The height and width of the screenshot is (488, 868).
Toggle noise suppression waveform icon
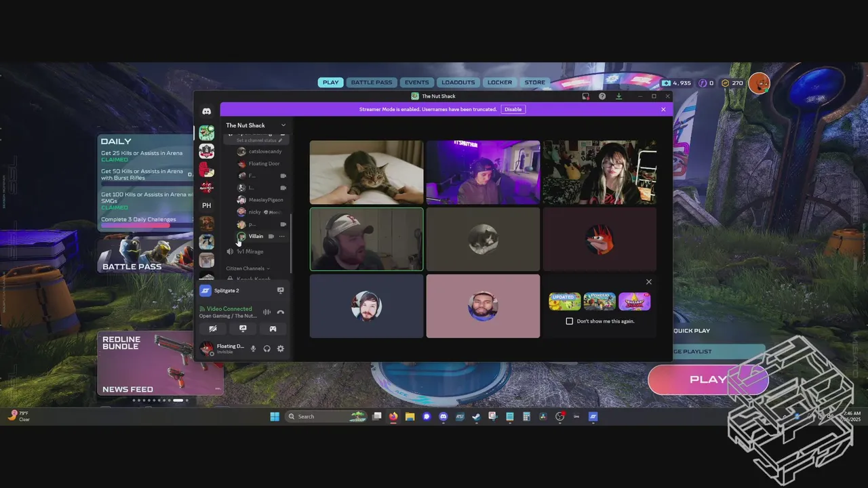point(267,312)
